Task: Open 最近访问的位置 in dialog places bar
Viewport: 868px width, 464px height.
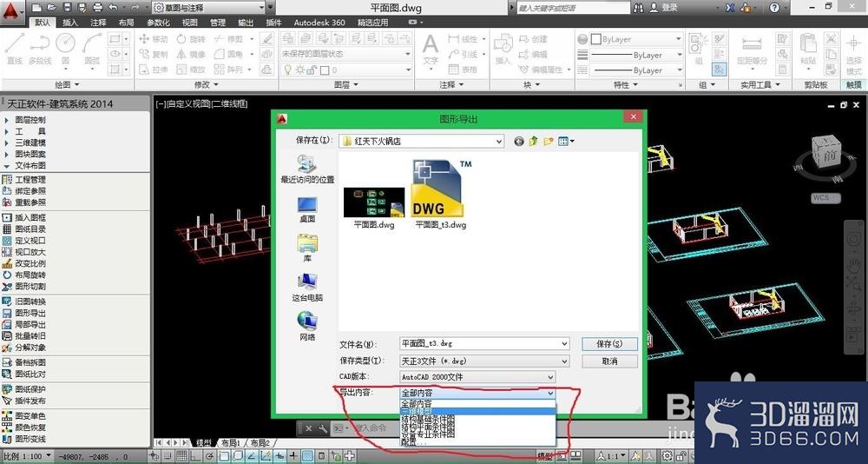Action: pos(307,169)
